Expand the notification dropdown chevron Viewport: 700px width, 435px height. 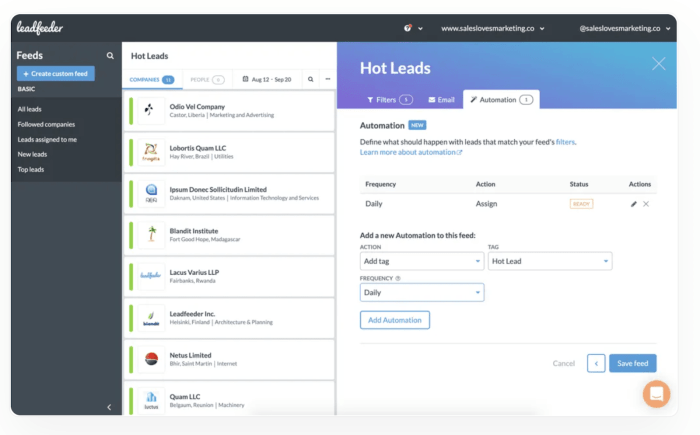pyautogui.click(x=420, y=29)
